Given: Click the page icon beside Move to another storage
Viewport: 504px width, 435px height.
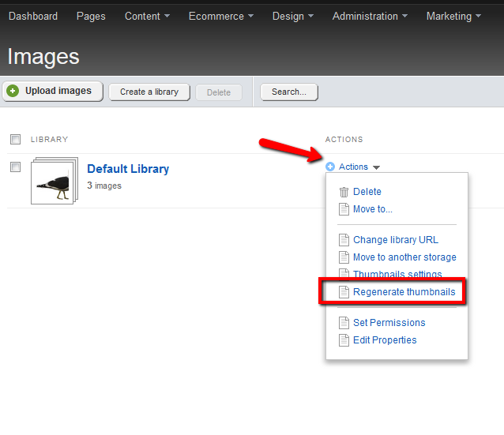Looking at the screenshot, I should pos(344,257).
